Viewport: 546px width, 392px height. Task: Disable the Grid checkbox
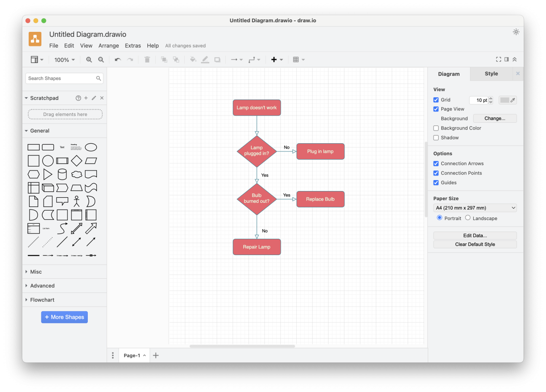pos(436,100)
